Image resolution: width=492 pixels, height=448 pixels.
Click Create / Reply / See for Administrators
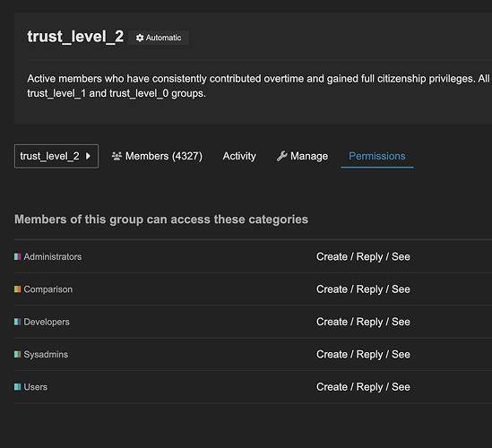click(363, 256)
